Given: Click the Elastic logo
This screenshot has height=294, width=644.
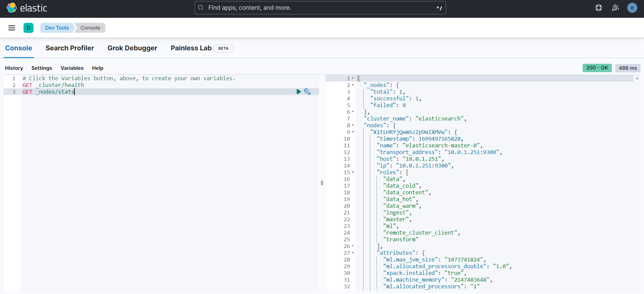Looking at the screenshot, I should 27,8.
